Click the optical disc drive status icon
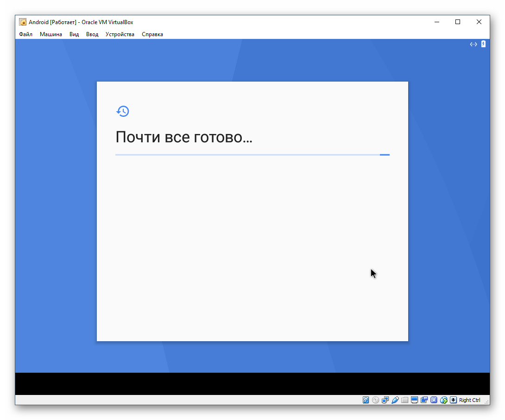 click(x=376, y=400)
